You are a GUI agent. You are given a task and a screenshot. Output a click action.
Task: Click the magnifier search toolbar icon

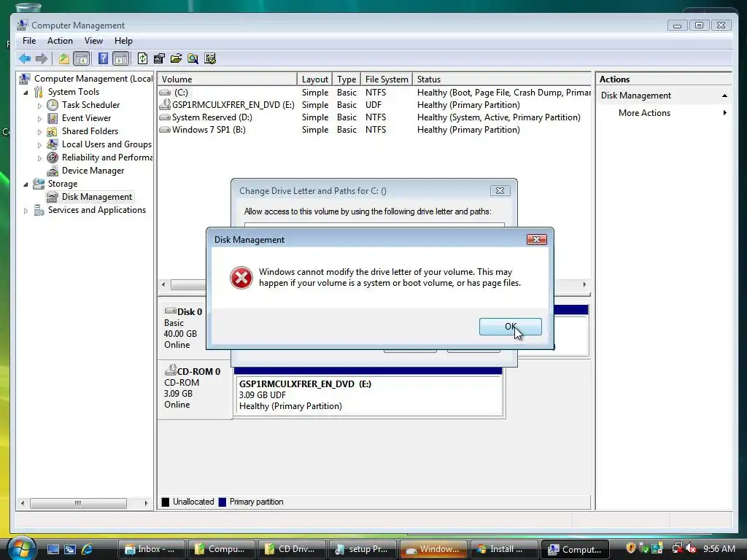coord(193,58)
